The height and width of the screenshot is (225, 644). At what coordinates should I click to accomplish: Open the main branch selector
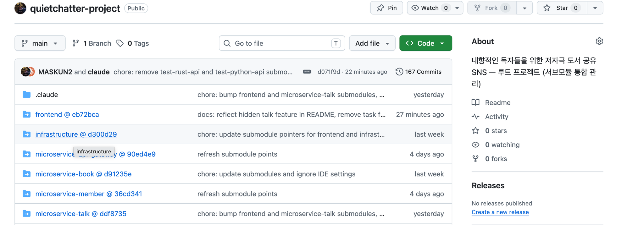(x=40, y=43)
